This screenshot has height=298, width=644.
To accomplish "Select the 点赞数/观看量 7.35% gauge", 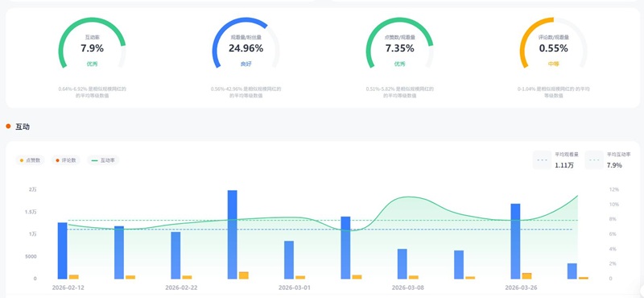I will (399, 44).
